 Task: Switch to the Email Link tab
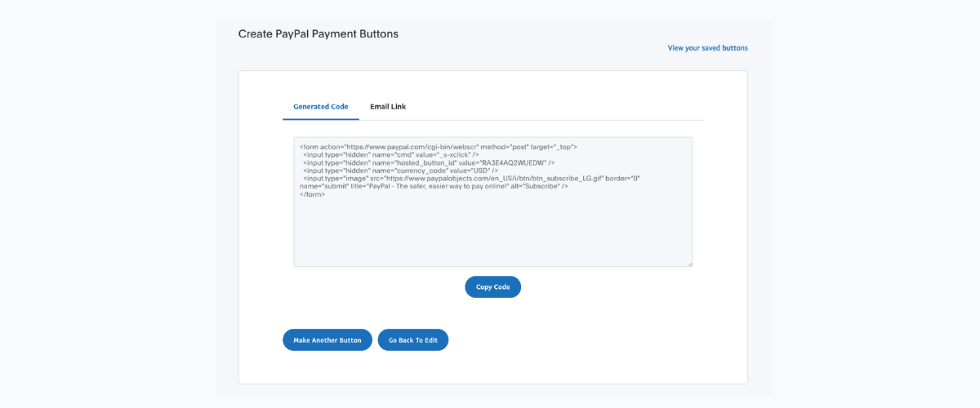pos(388,107)
